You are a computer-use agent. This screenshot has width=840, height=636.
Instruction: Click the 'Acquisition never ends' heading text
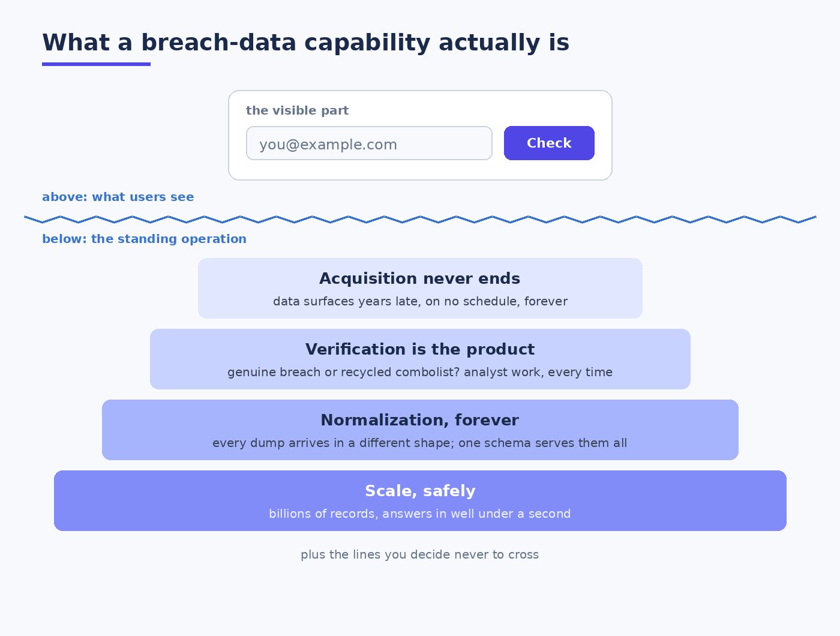pyautogui.click(x=419, y=278)
